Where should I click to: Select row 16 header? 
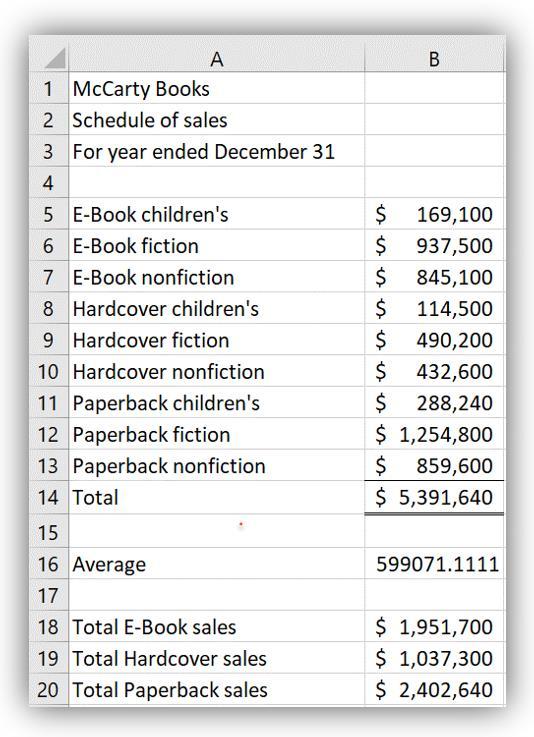coord(49,564)
